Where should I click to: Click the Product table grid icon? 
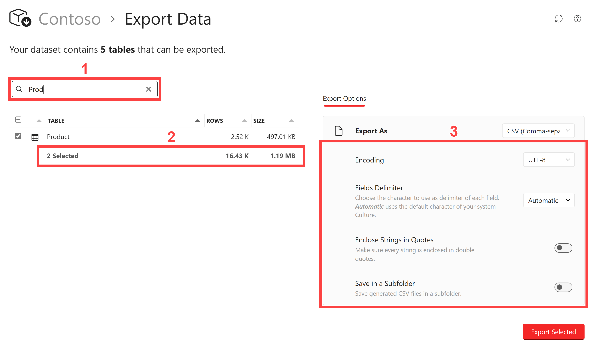point(35,137)
